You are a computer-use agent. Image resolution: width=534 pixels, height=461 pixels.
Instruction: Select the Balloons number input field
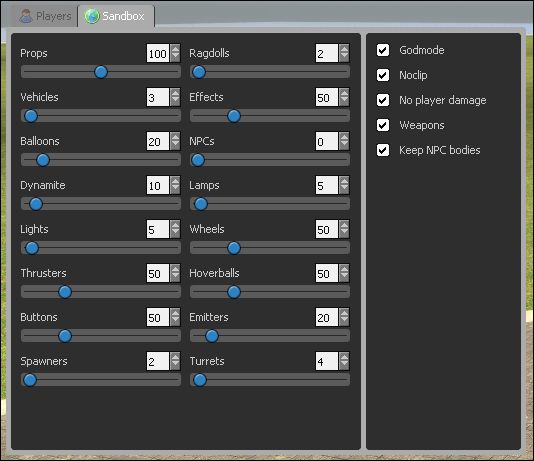tap(158, 141)
